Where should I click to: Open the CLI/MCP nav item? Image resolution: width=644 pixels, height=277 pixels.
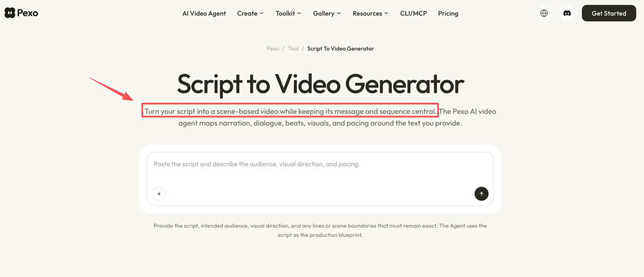coord(414,14)
